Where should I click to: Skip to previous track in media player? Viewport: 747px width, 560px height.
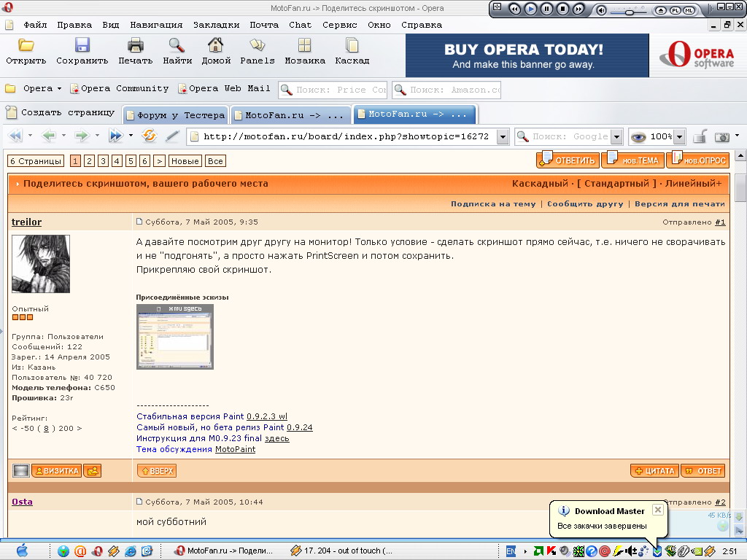tap(515, 9)
